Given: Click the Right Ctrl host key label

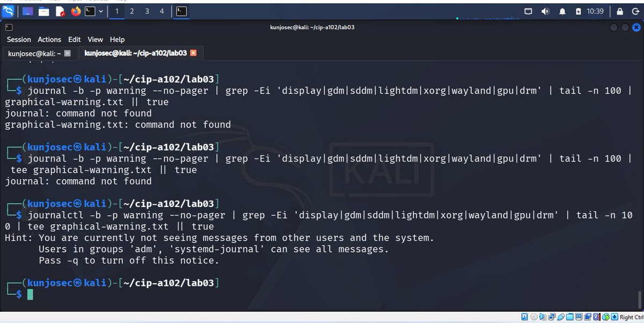Looking at the screenshot, I should (x=632, y=317).
